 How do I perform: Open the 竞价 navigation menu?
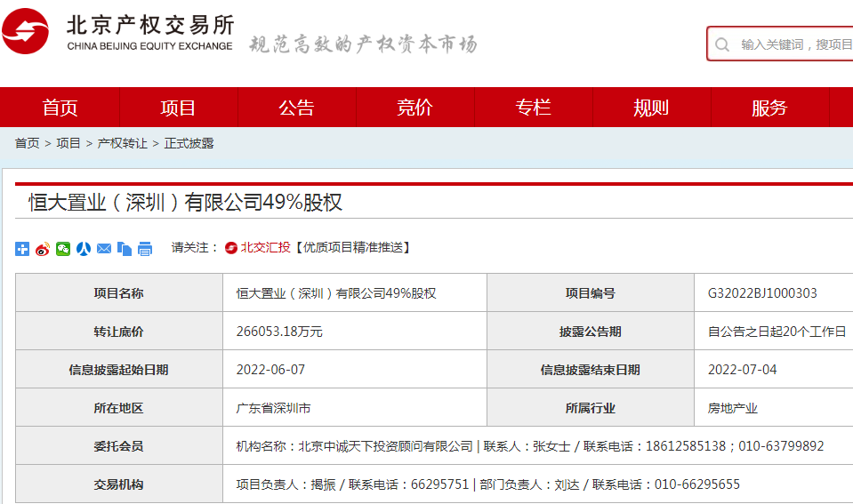tap(414, 108)
